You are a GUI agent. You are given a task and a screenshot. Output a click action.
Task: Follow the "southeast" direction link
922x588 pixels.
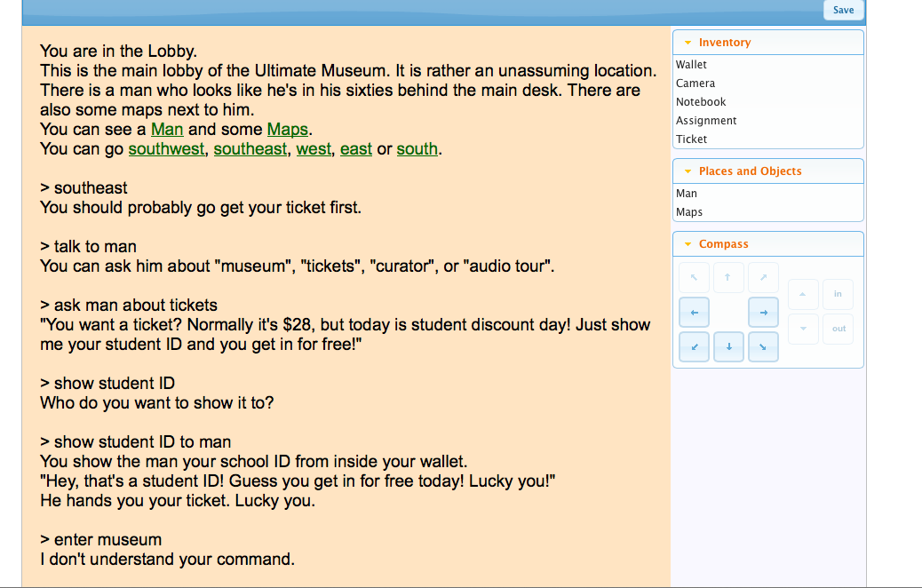250,149
